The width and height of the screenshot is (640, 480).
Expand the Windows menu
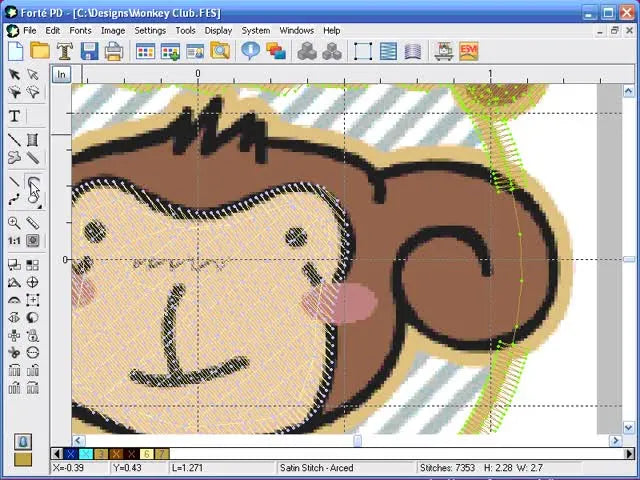point(296,31)
